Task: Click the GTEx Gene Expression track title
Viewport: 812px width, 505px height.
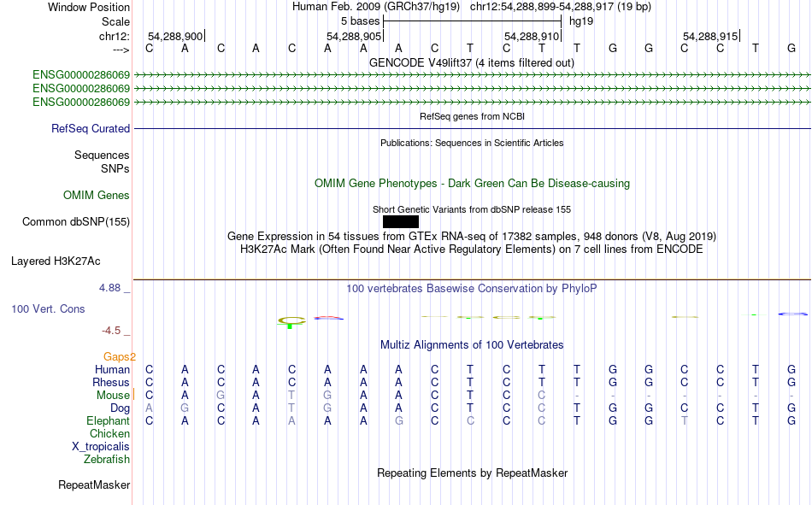Action: point(472,236)
